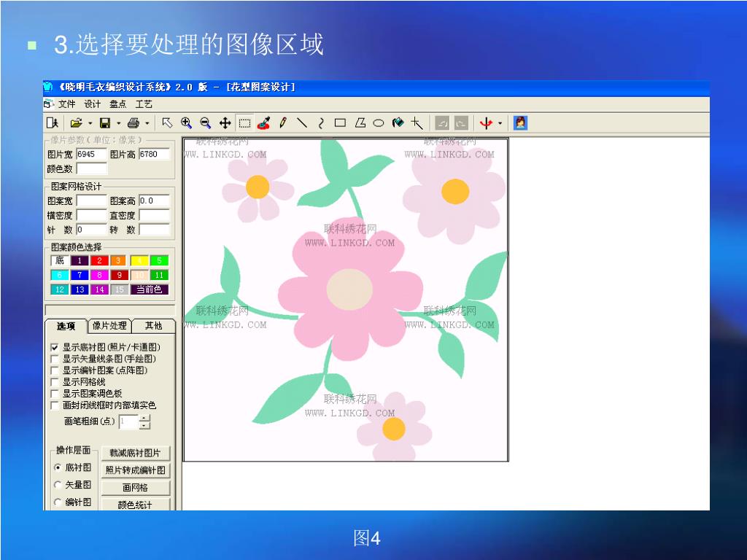The height and width of the screenshot is (560, 747).
Task: Increase 画笔粗细 with the up spinner
Action: pyautogui.click(x=145, y=418)
